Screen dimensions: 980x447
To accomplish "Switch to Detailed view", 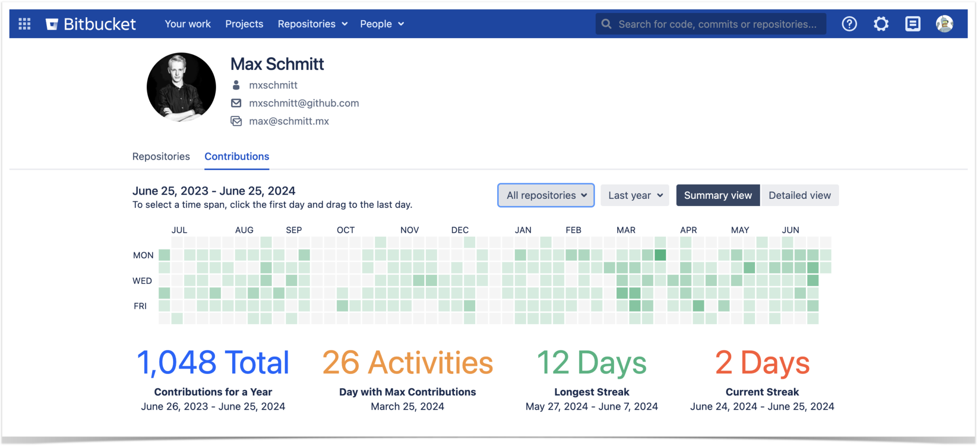I will [x=800, y=195].
